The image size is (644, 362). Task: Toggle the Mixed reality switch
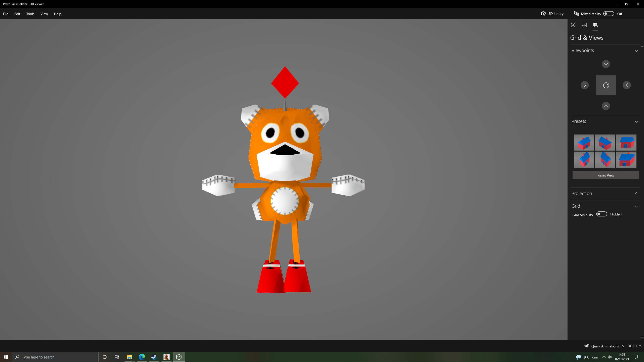click(x=609, y=14)
